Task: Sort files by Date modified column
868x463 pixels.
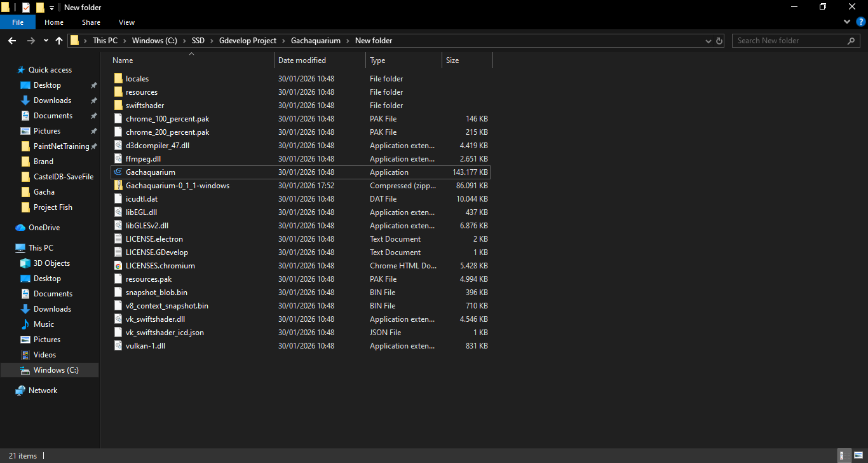Action: coord(302,60)
